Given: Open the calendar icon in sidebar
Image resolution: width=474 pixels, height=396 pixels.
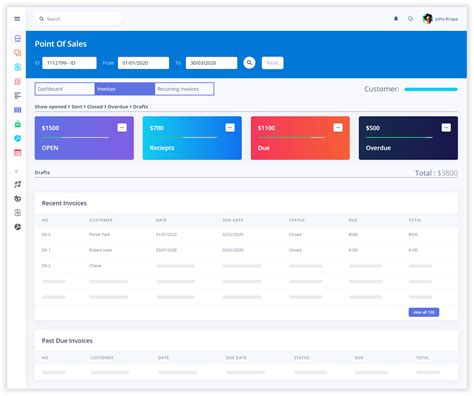Looking at the screenshot, I should point(18,153).
